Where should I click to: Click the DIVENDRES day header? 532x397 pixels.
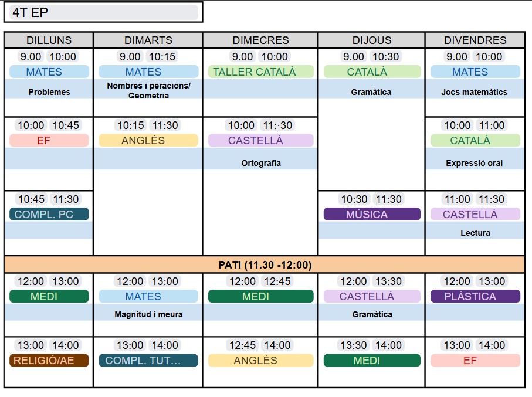(x=475, y=40)
